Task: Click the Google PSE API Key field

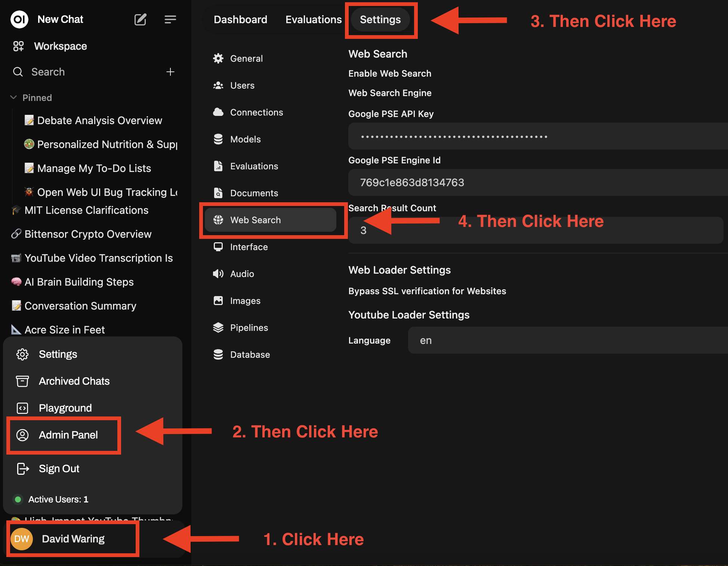Action: 538,136
